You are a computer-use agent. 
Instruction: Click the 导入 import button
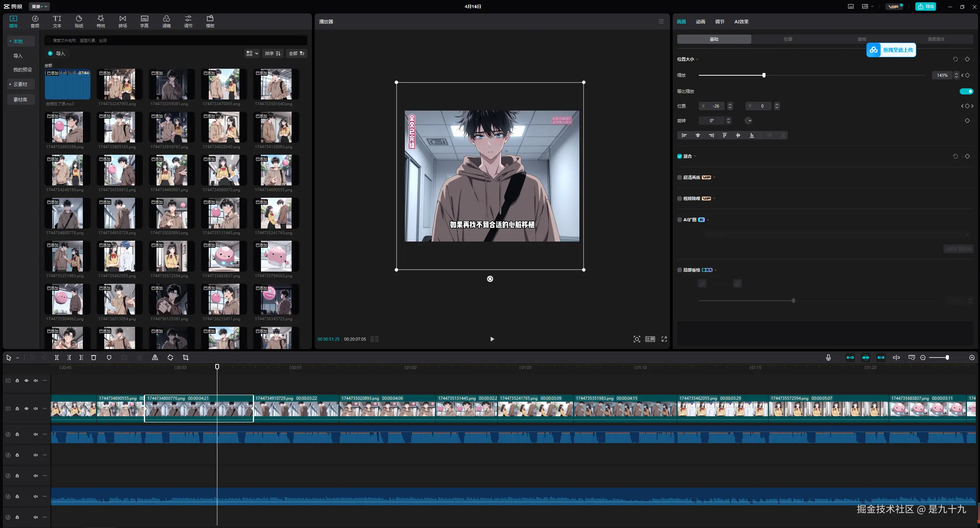pos(57,53)
